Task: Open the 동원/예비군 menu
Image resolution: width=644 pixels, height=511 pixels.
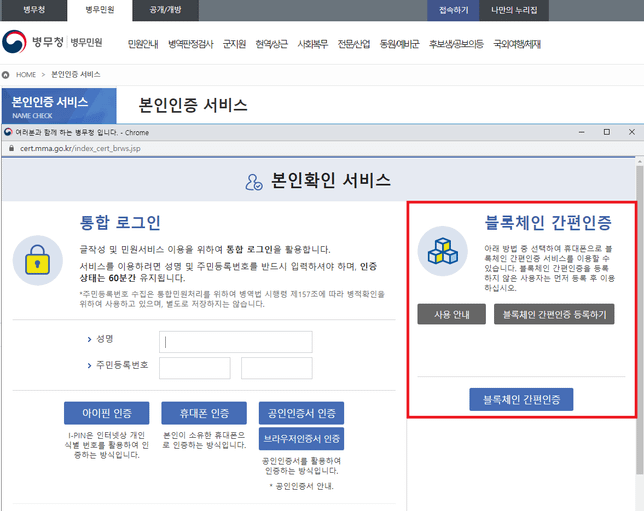Action: [399, 44]
